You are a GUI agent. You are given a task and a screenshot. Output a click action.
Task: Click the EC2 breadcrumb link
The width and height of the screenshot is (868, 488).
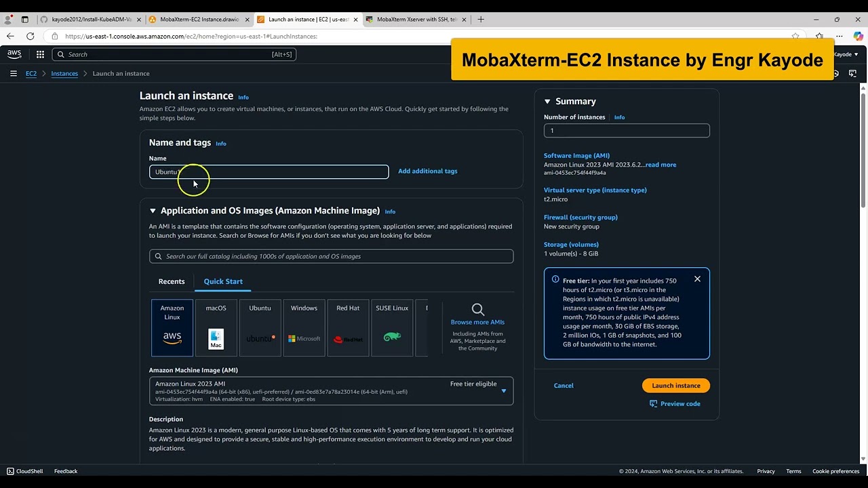pos(31,73)
